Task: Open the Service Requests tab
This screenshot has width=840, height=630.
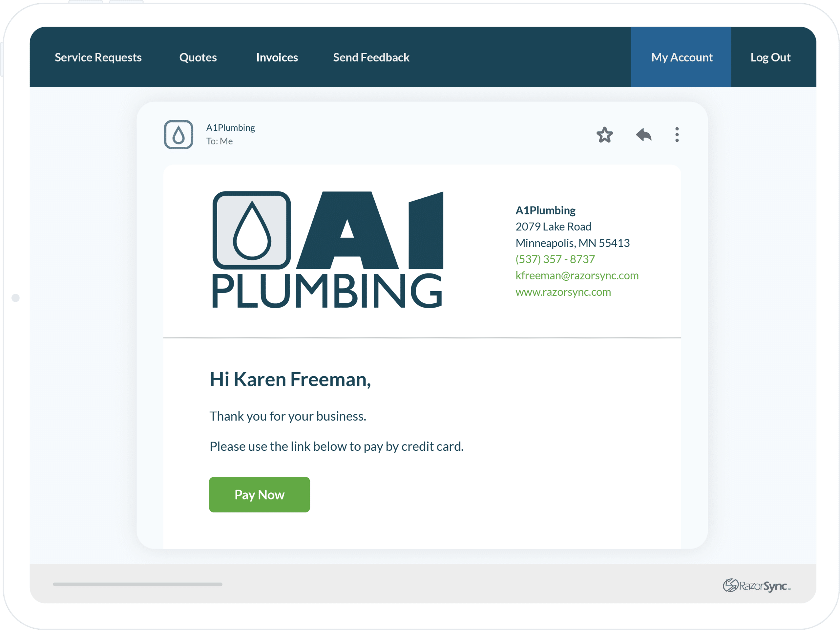Action: coord(98,57)
